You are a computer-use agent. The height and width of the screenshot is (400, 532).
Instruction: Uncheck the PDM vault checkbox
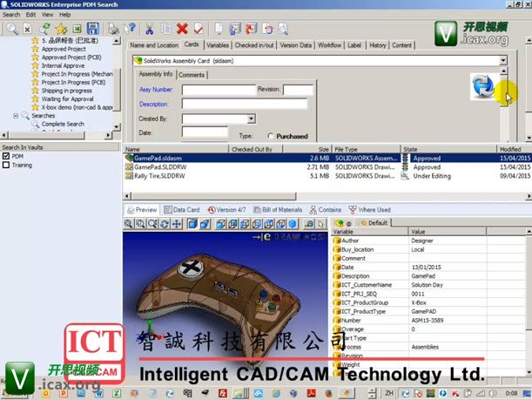(6, 156)
